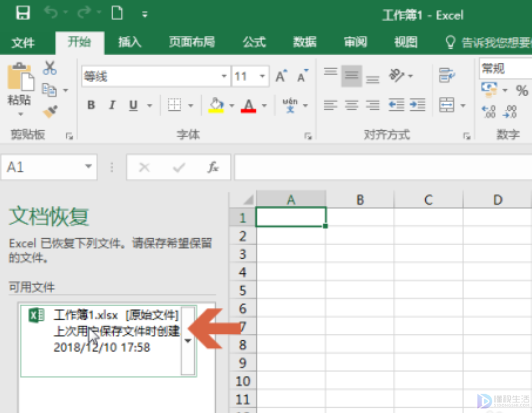532x413 pixels.
Task: Click the Decrease Decimal icon
Action: [510, 111]
